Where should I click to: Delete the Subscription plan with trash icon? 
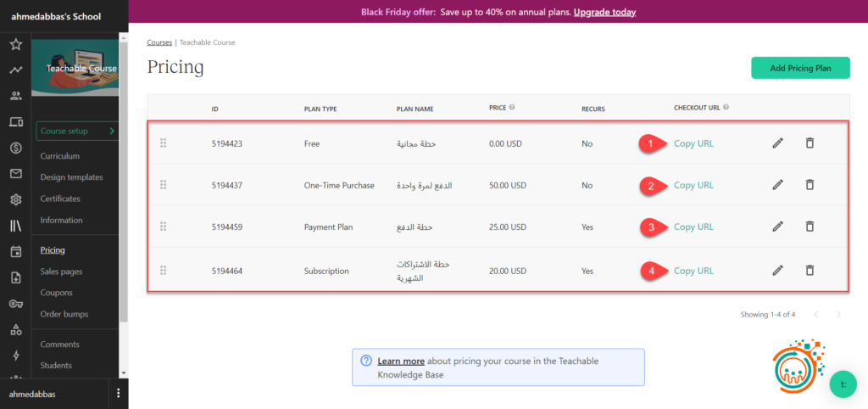click(x=810, y=270)
